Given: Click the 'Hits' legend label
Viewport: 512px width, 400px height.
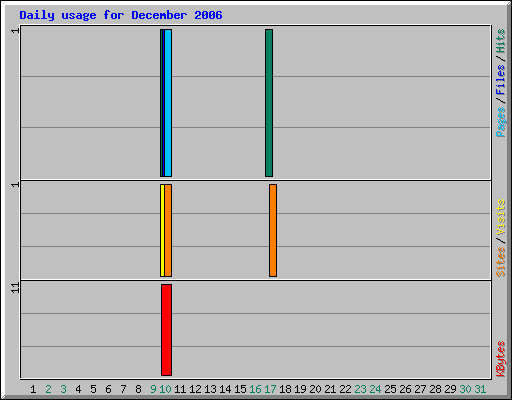Looking at the screenshot, I should pos(500,41).
